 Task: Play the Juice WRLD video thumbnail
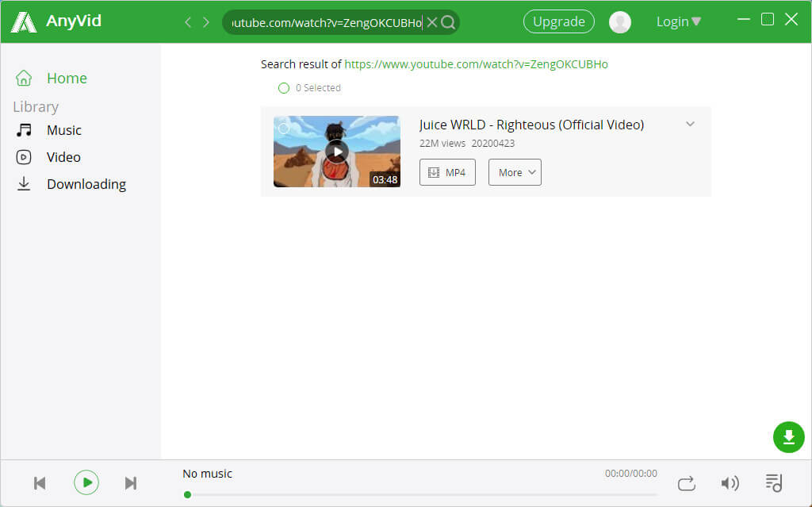pos(337,152)
